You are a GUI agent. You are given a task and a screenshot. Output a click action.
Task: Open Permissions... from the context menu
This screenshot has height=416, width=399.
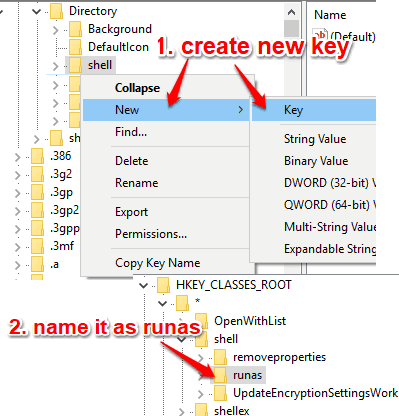(x=166, y=234)
